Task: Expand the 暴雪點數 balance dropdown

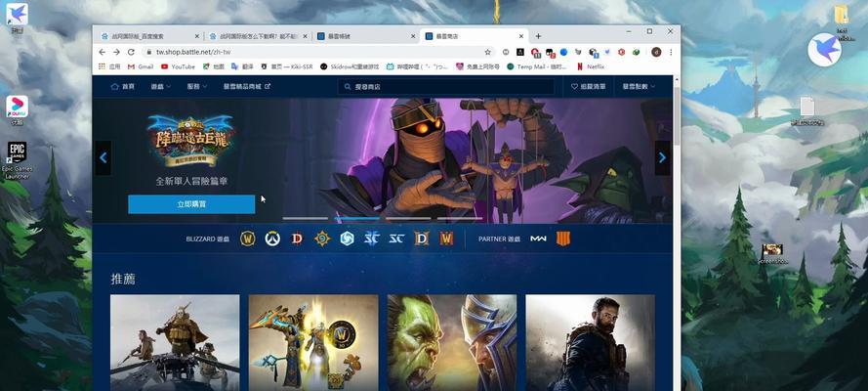Action: click(x=639, y=87)
